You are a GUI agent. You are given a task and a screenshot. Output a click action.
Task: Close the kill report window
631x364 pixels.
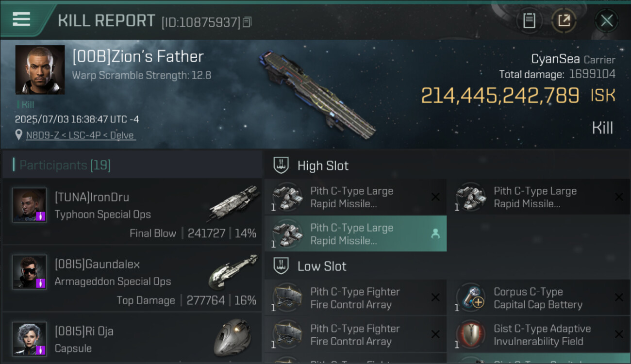[x=606, y=21]
